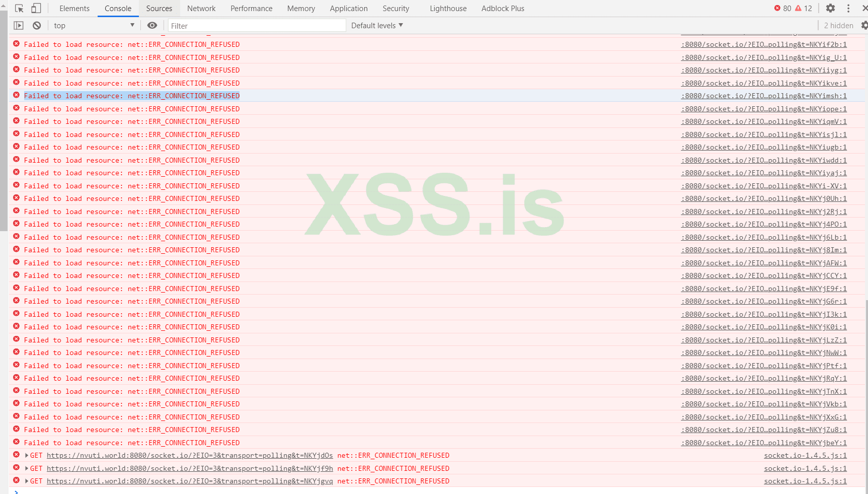This screenshot has width=868, height=494.
Task: Expand GET request row ending NKYjgvq
Action: coord(27,481)
